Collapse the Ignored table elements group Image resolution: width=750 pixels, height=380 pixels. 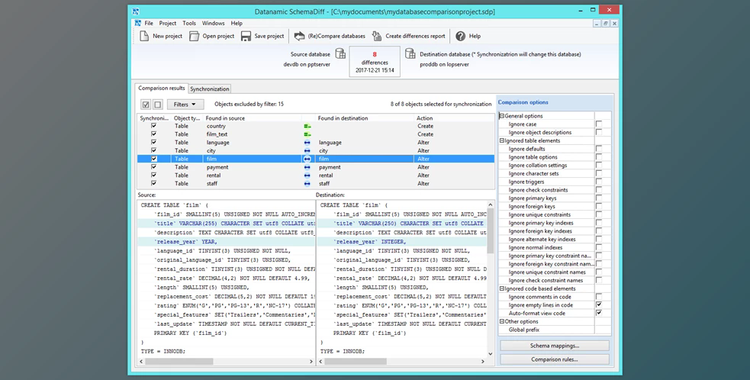502,141
